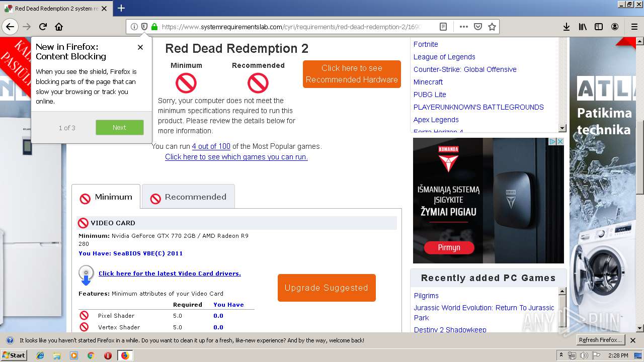Screen dimensions: 644x362
Task: Click the Recommended status prohibited icon
Action: 258,83
